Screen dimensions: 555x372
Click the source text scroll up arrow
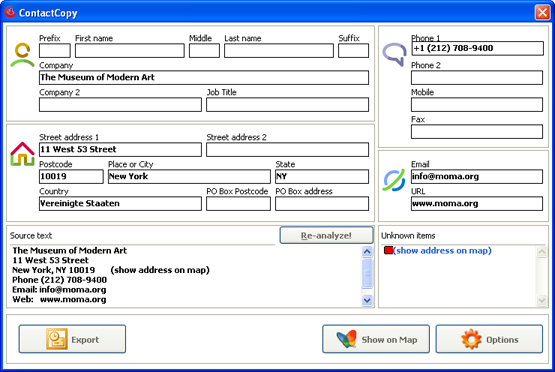[x=367, y=251]
